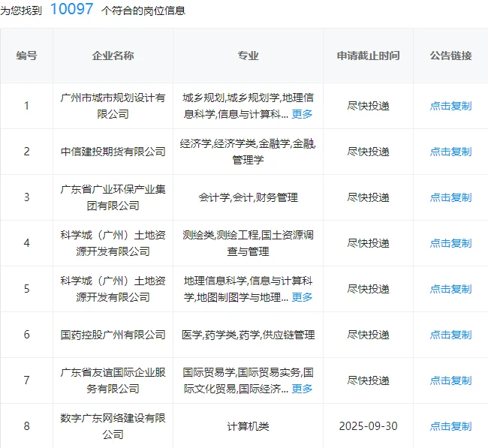Image resolution: width=488 pixels, height=448 pixels.
Task: Select 中信建投期货有限公司 company name
Action: point(113,152)
